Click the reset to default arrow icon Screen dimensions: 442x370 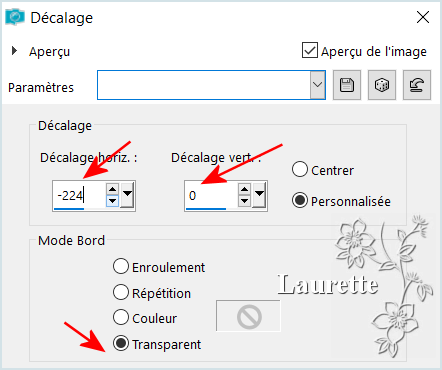tap(417, 85)
